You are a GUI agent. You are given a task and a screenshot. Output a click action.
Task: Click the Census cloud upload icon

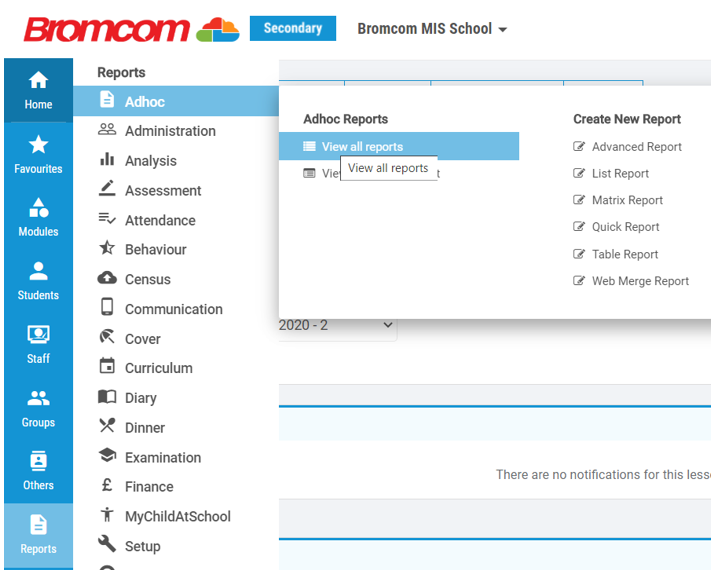107,277
